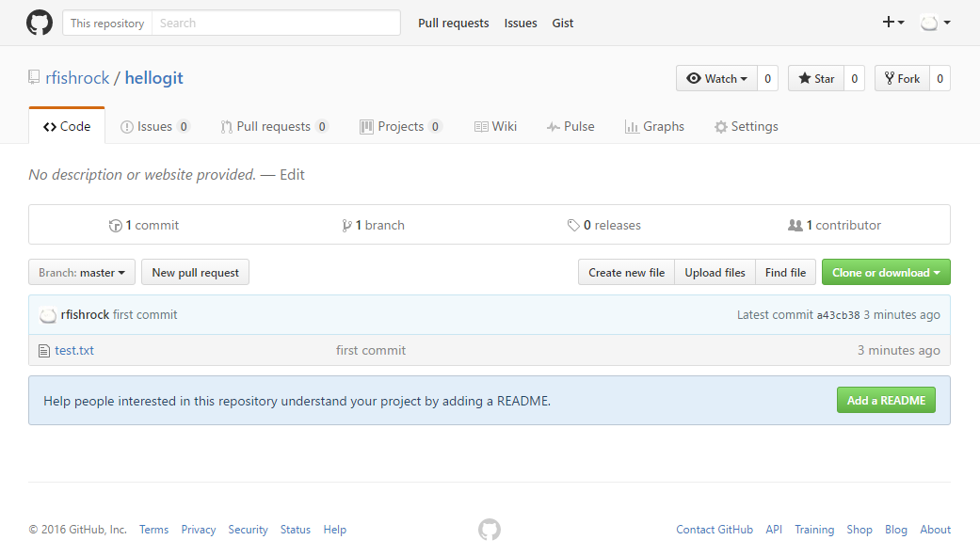This screenshot has width=980, height=556.
Task: Expand the Clone or download menu
Action: pyautogui.click(x=886, y=273)
